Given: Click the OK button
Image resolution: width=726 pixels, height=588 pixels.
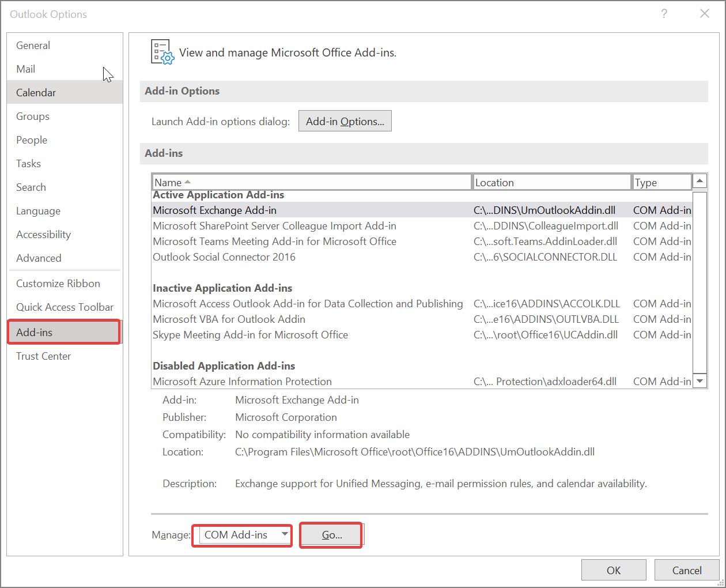Looking at the screenshot, I should (x=613, y=570).
